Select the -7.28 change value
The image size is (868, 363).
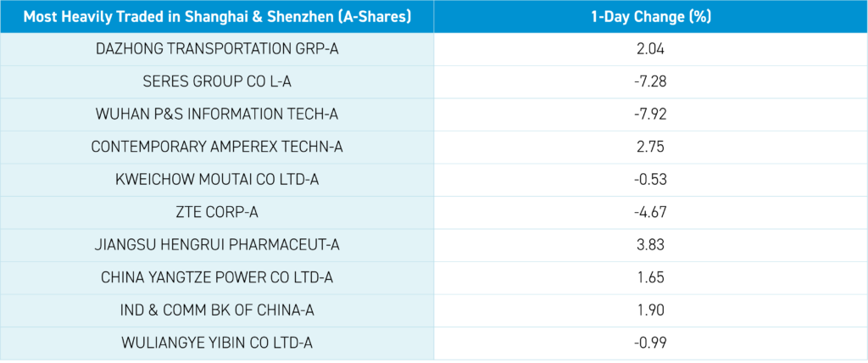[x=651, y=81]
